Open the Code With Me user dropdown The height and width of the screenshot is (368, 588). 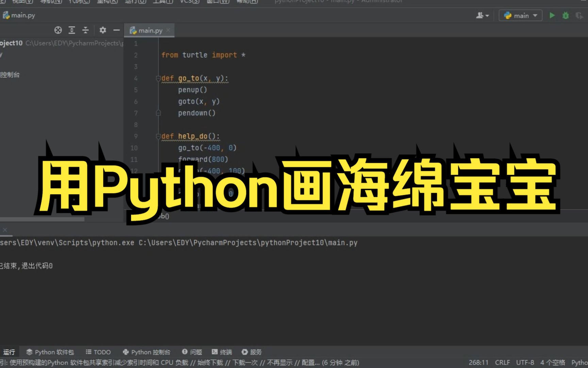483,15
